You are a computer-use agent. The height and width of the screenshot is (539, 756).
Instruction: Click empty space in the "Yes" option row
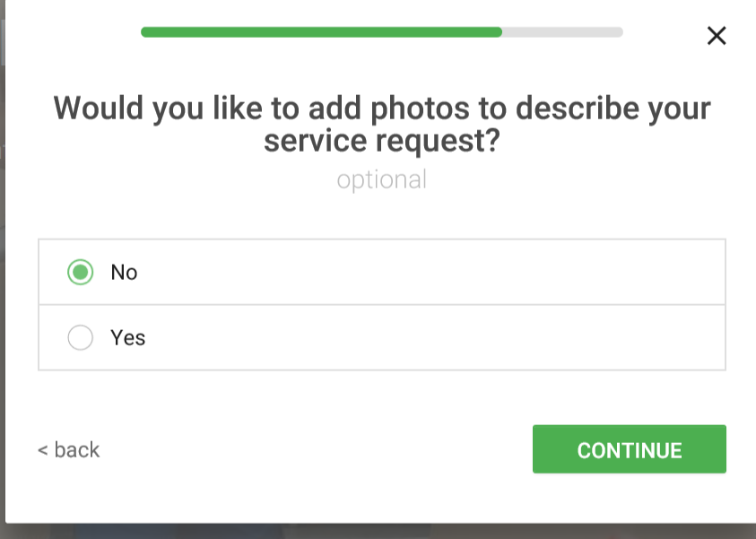point(404,337)
